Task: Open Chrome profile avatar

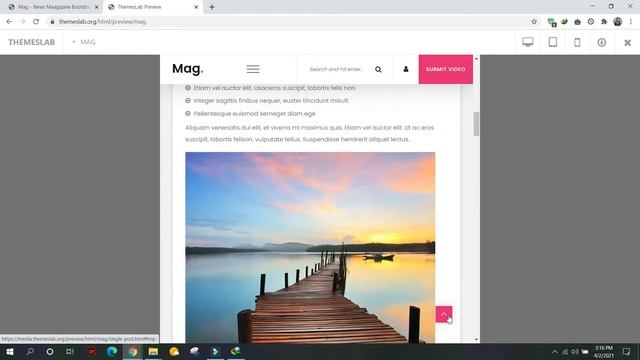Action: 618,22
